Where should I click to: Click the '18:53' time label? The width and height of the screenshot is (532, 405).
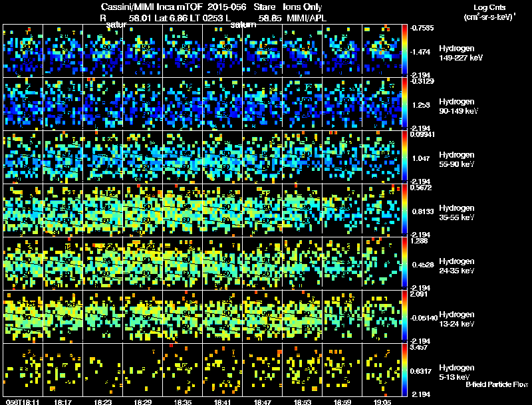(x=302, y=402)
